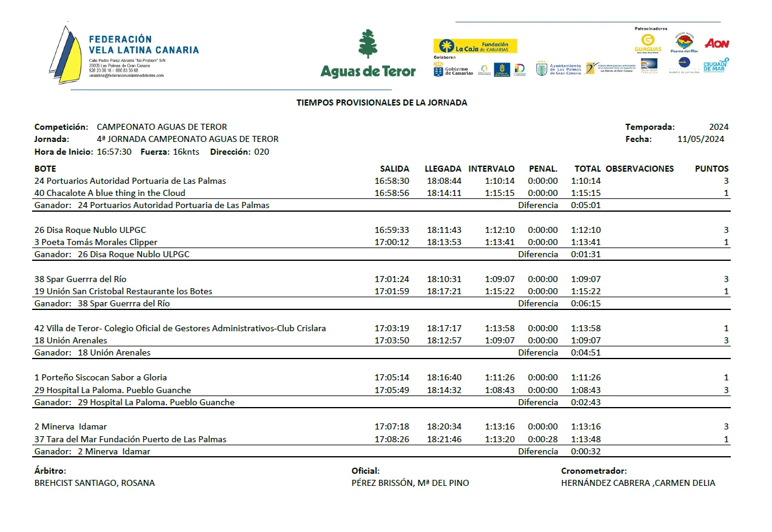This screenshot has height=532, width=772.
Task: Click the Guaguas sponsor logo
Action: click(648, 44)
